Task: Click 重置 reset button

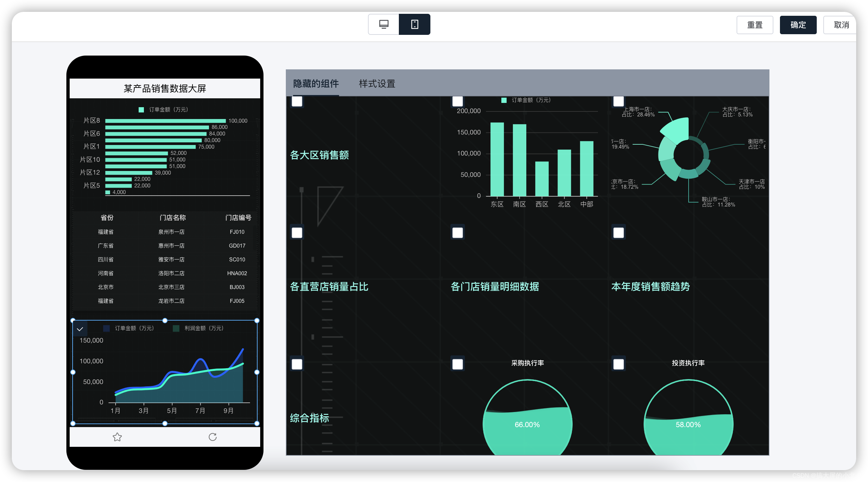Action: tap(754, 25)
